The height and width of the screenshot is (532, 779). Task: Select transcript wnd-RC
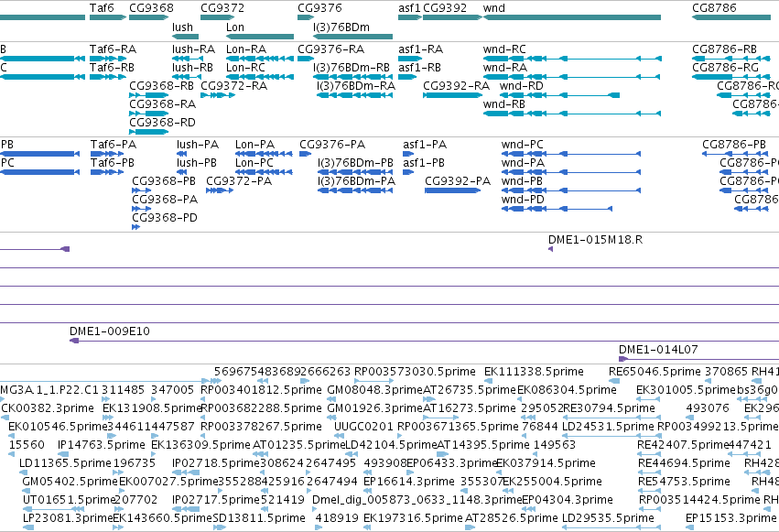572,59
